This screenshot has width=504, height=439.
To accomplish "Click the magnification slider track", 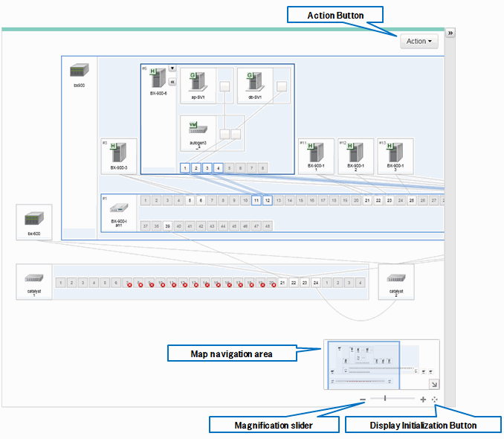I will pyautogui.click(x=392, y=400).
